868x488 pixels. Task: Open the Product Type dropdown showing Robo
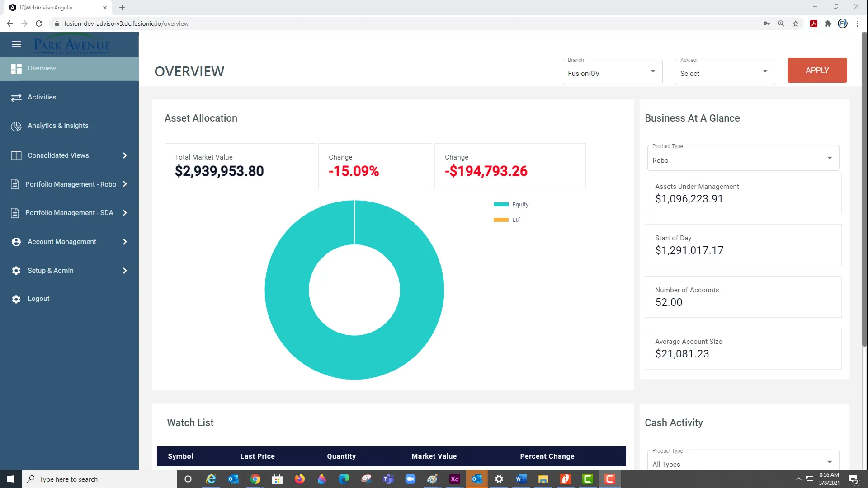tap(743, 158)
